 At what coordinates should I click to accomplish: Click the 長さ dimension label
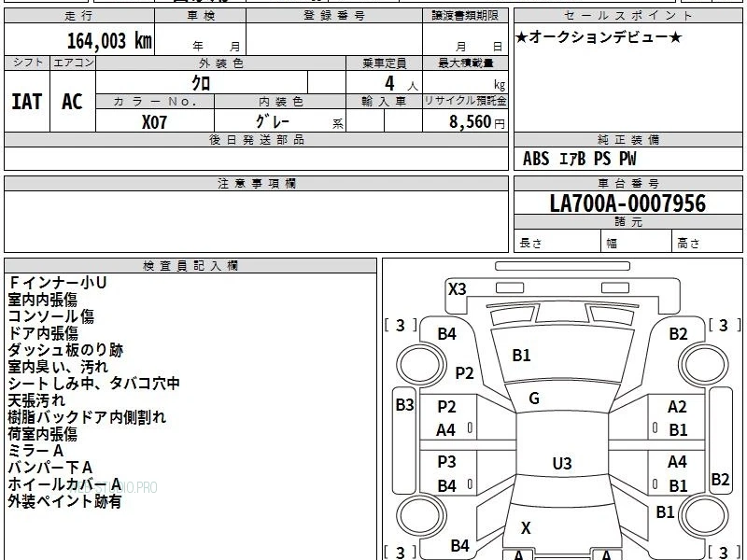[530, 244]
